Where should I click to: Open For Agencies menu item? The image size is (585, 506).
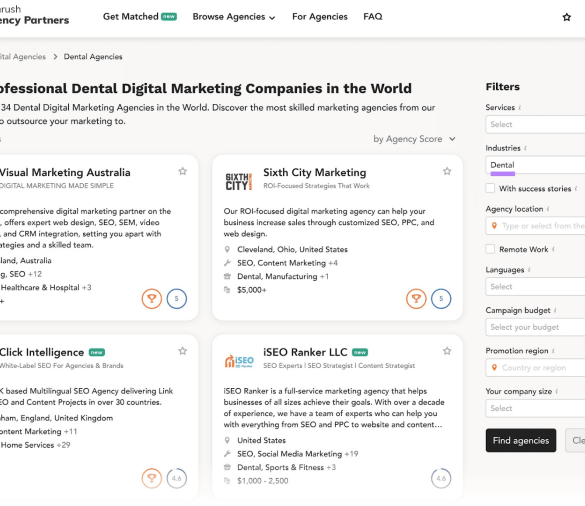point(320,17)
